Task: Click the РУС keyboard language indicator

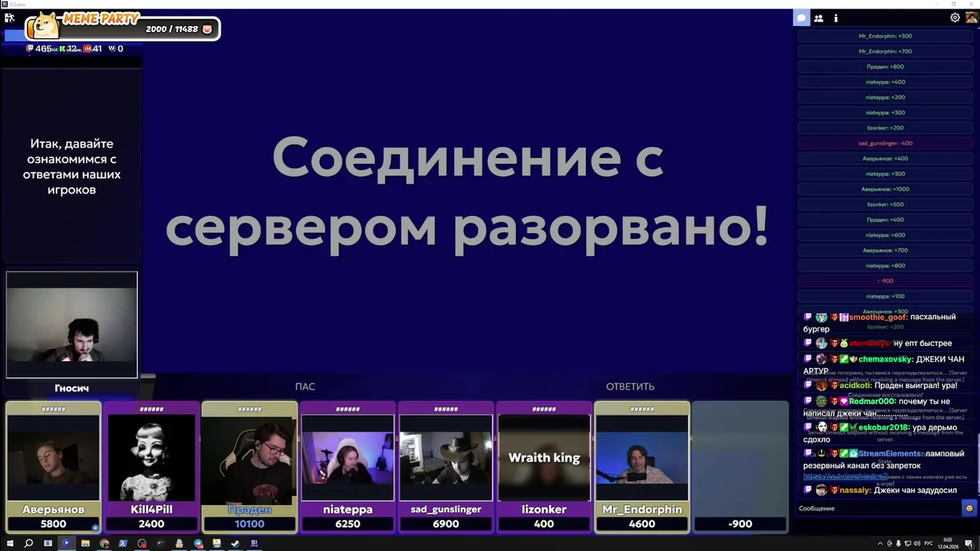Action: 929,543
